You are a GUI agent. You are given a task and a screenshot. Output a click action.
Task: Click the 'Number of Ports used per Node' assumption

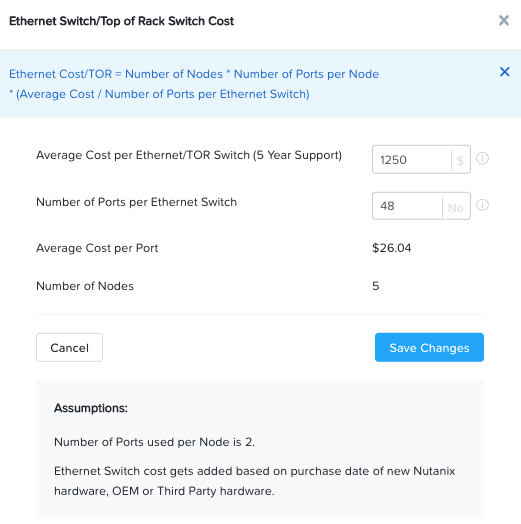pyautogui.click(x=154, y=442)
